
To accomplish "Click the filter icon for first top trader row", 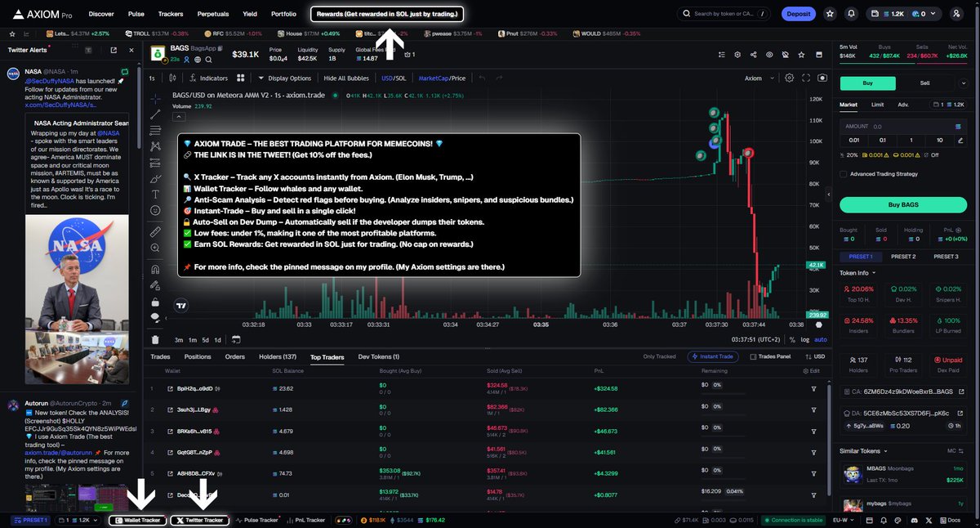I will [x=813, y=388].
